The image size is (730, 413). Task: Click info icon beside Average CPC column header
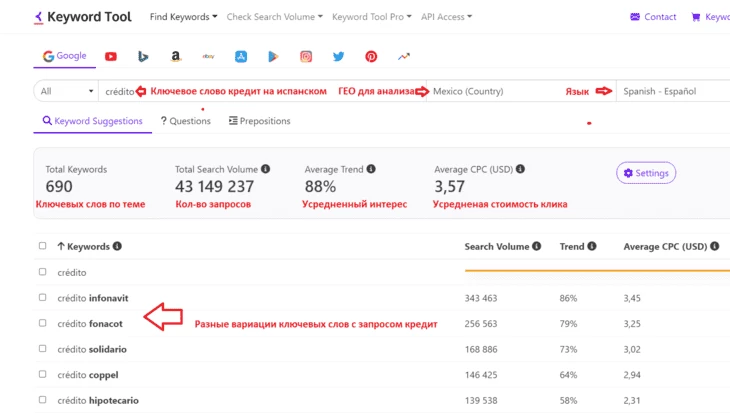click(x=715, y=246)
